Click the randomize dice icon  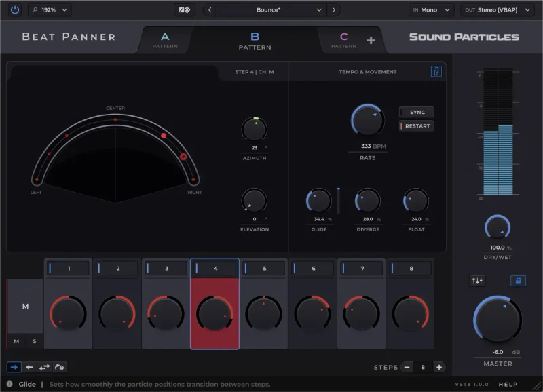click(184, 10)
